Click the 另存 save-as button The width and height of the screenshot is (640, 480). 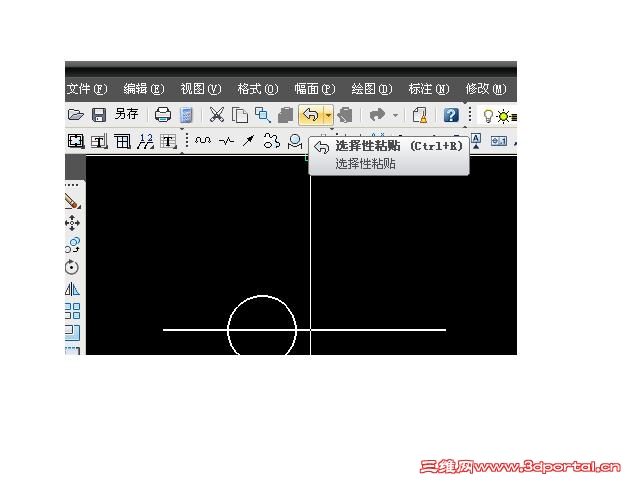pos(127,114)
